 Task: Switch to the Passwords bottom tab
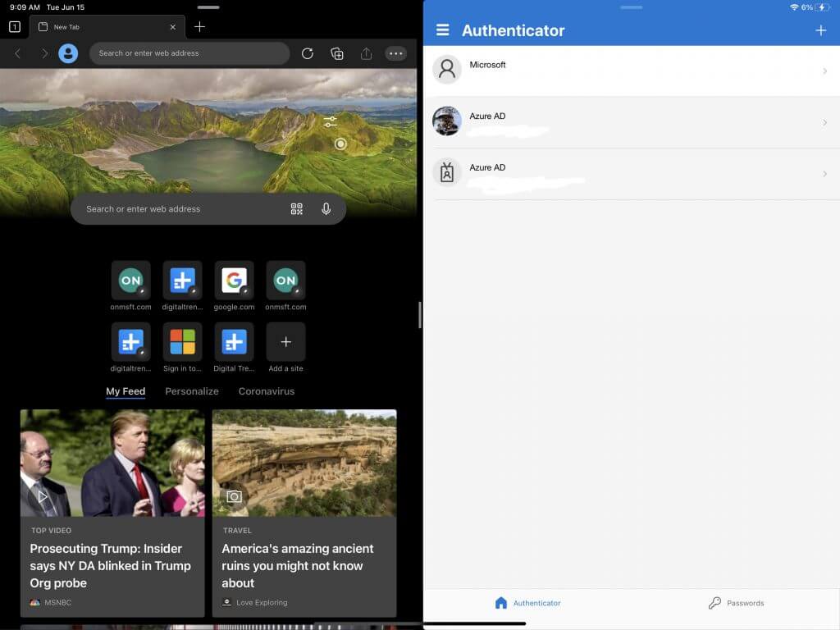[x=736, y=603]
